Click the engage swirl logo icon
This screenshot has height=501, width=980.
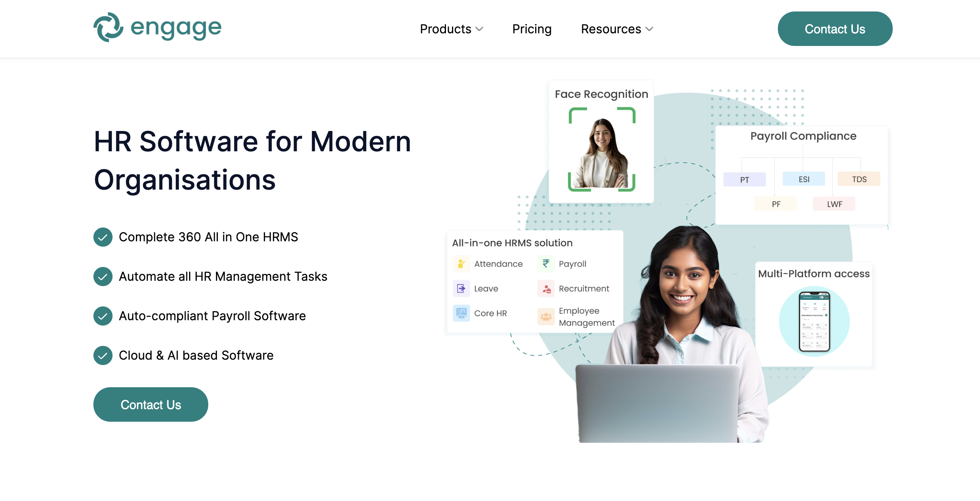(108, 28)
